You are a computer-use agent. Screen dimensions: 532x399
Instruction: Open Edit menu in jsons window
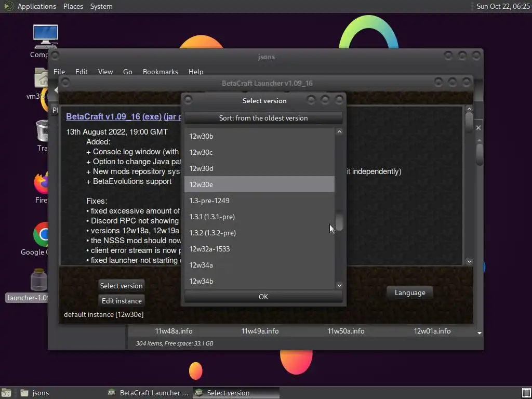82,72
